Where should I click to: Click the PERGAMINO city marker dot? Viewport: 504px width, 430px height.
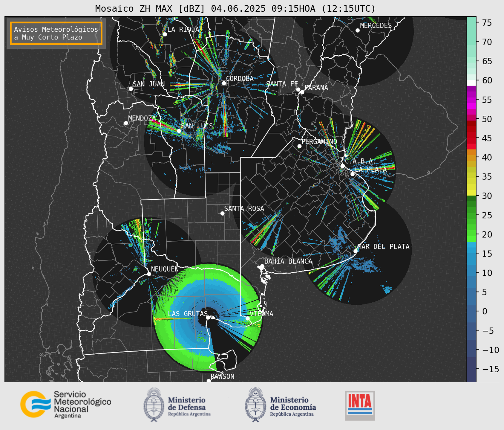pyautogui.click(x=299, y=146)
